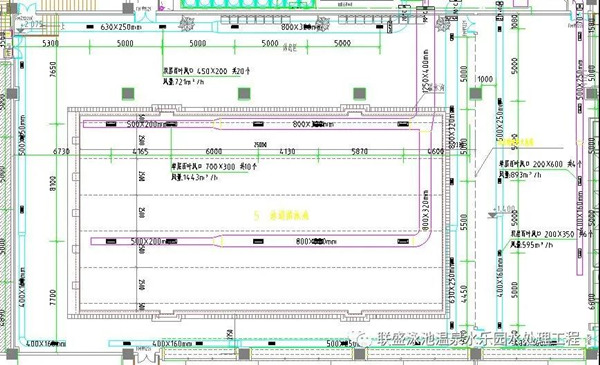Click the yellow pool label in the center
The image size is (600, 365).
click(x=282, y=215)
